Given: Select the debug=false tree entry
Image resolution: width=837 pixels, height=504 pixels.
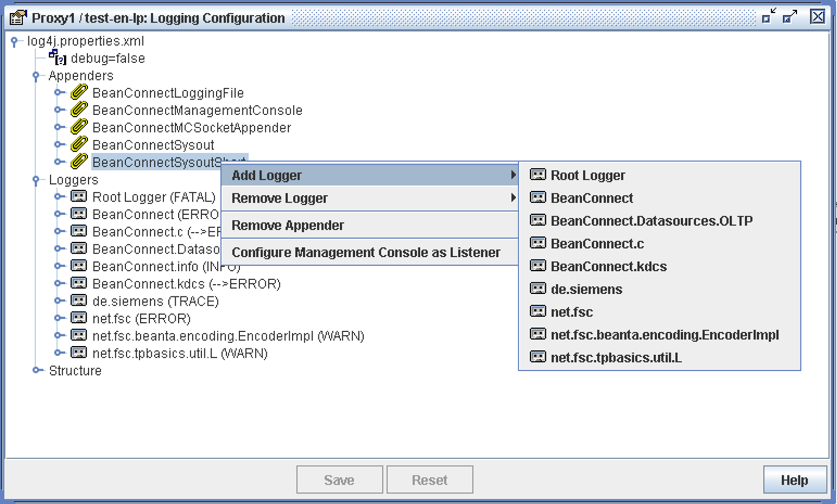Looking at the screenshot, I should click(108, 58).
